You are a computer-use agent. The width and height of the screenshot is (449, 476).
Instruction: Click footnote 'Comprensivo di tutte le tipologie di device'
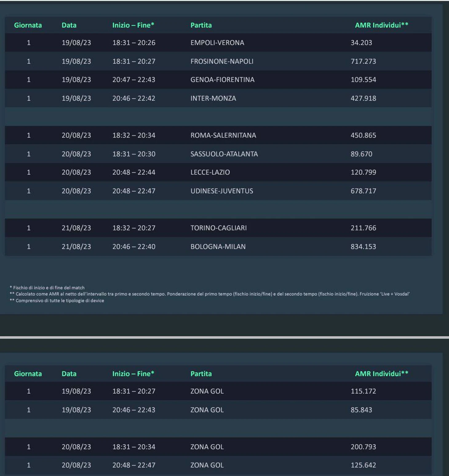pos(60,301)
